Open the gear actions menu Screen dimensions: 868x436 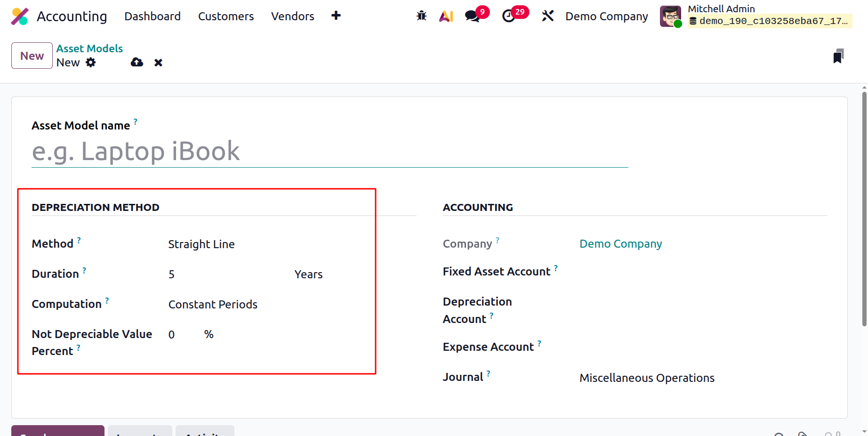click(91, 62)
